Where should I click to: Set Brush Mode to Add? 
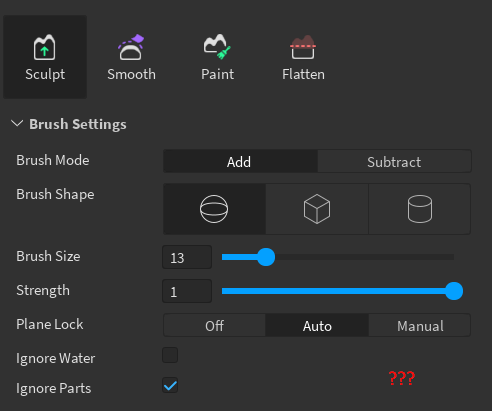tap(240, 161)
